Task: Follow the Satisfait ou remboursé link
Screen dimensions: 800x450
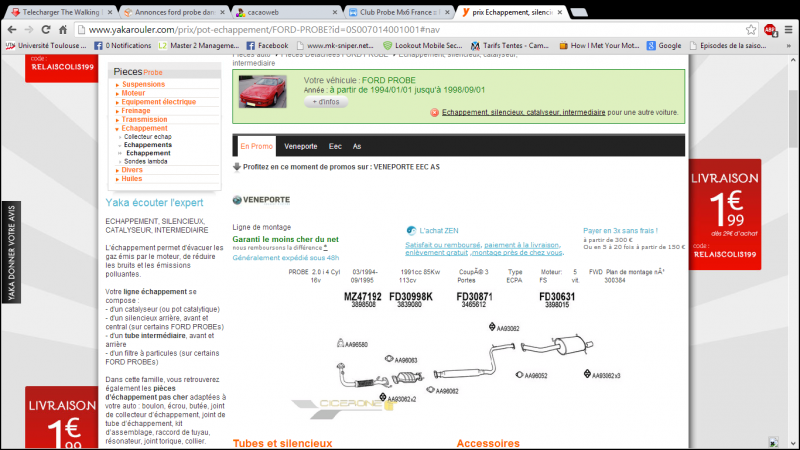Action: coord(443,245)
